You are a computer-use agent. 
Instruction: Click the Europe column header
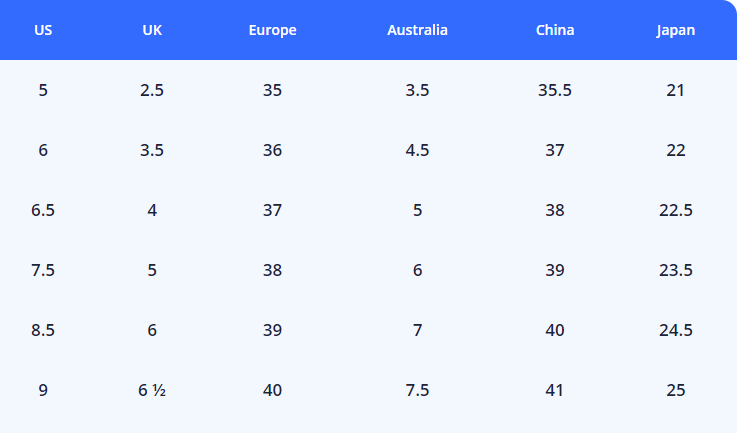[x=273, y=30]
